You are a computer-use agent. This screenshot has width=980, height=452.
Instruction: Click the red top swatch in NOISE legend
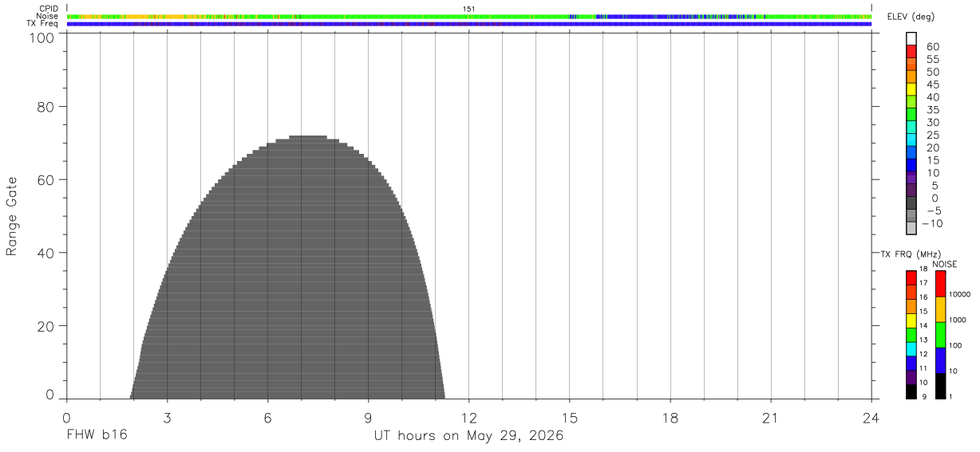940,284
